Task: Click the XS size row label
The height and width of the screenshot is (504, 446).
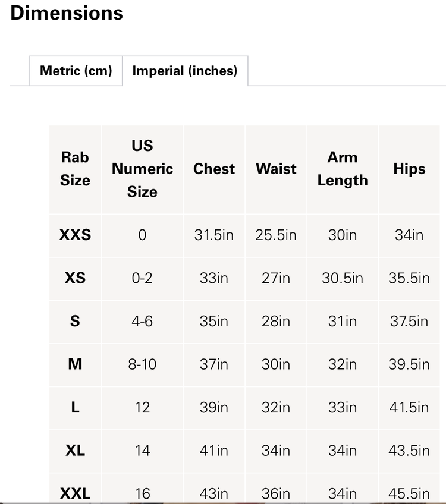Action: (x=74, y=278)
